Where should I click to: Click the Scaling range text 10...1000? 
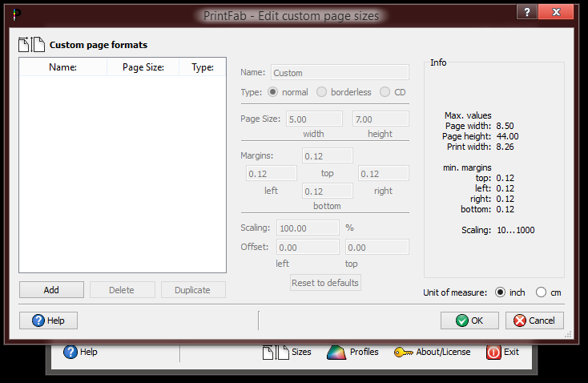[516, 230]
